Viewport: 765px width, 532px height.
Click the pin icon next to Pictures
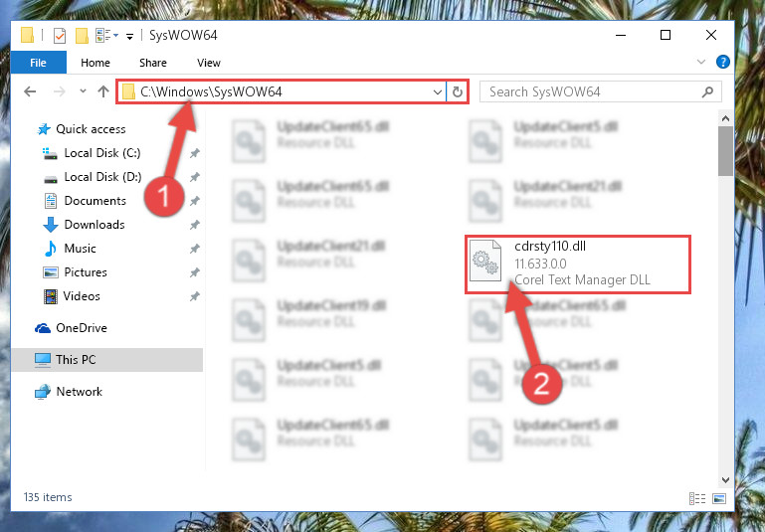(195, 272)
